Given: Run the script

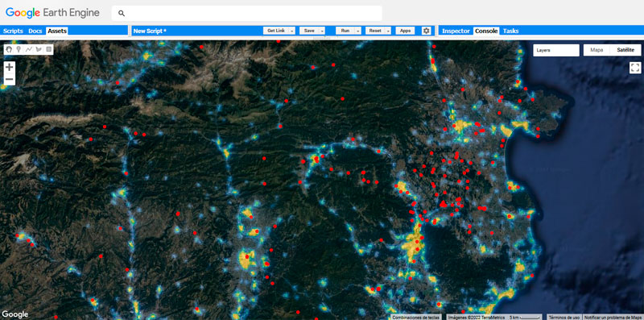Looking at the screenshot, I should (345, 31).
